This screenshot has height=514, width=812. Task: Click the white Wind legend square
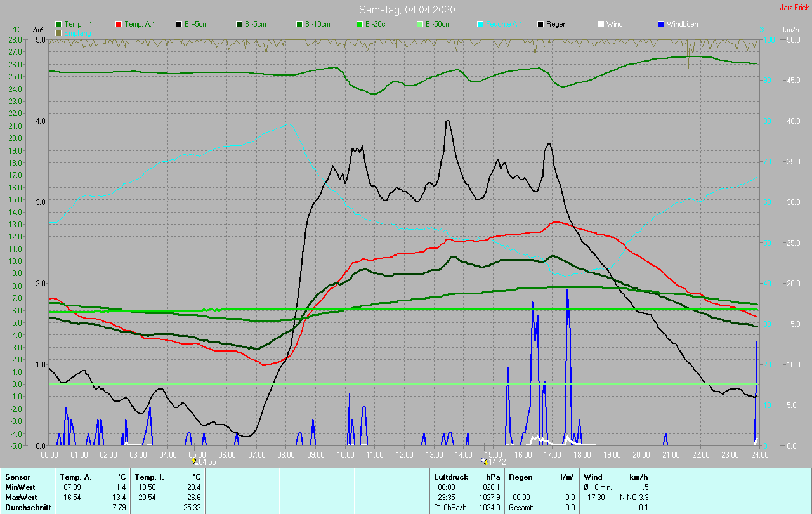click(601, 24)
